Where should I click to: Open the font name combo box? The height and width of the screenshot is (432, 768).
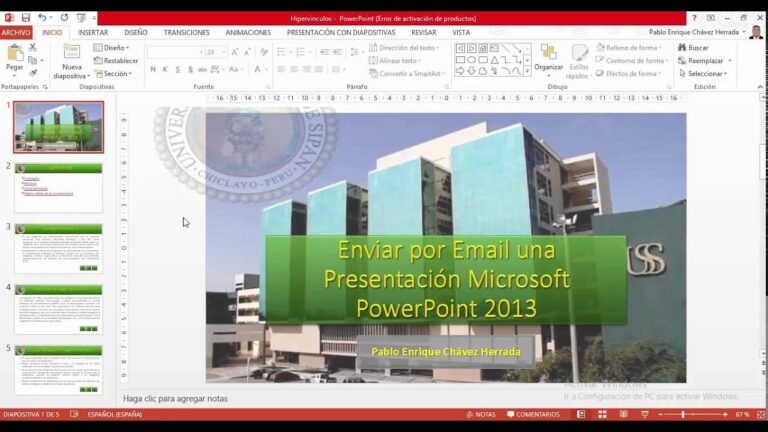pyautogui.click(x=175, y=52)
